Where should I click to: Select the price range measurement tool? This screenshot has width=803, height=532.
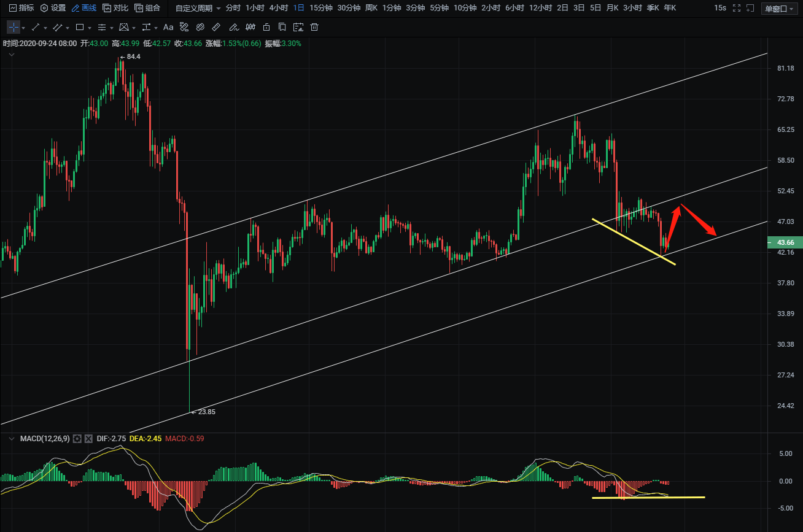(x=146, y=28)
